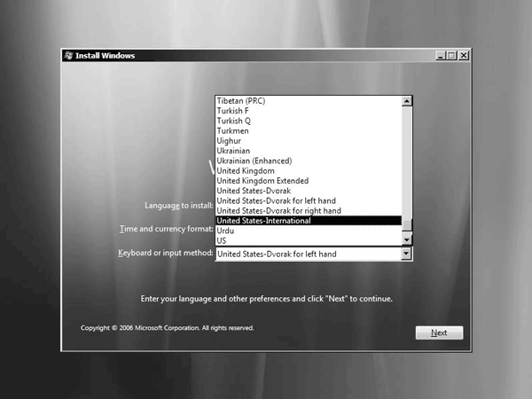This screenshot has height=399, width=532.
Task: Select United Kingdom keyboard
Action: [x=309, y=170]
